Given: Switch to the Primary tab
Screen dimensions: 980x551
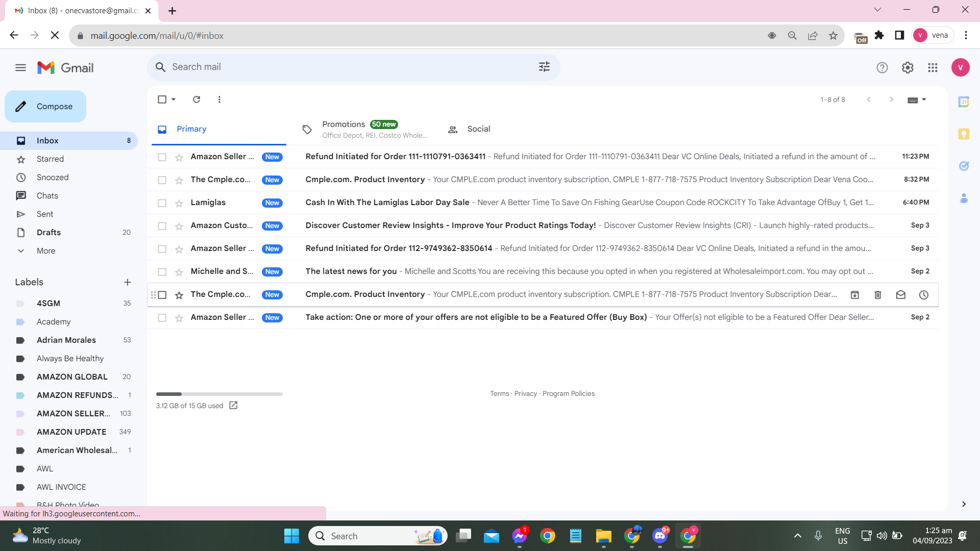Looking at the screenshot, I should click(218, 129).
